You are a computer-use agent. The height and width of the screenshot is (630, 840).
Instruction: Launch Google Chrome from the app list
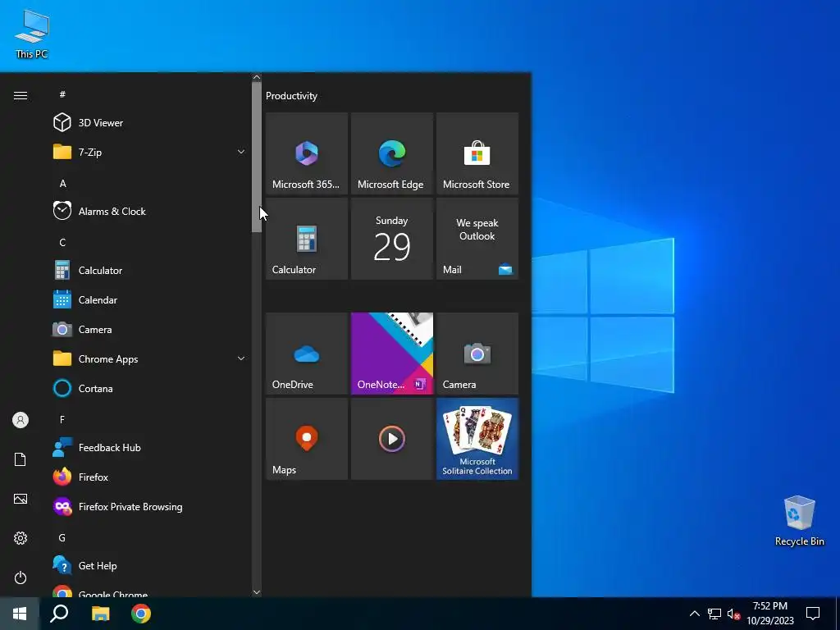tap(149, 591)
